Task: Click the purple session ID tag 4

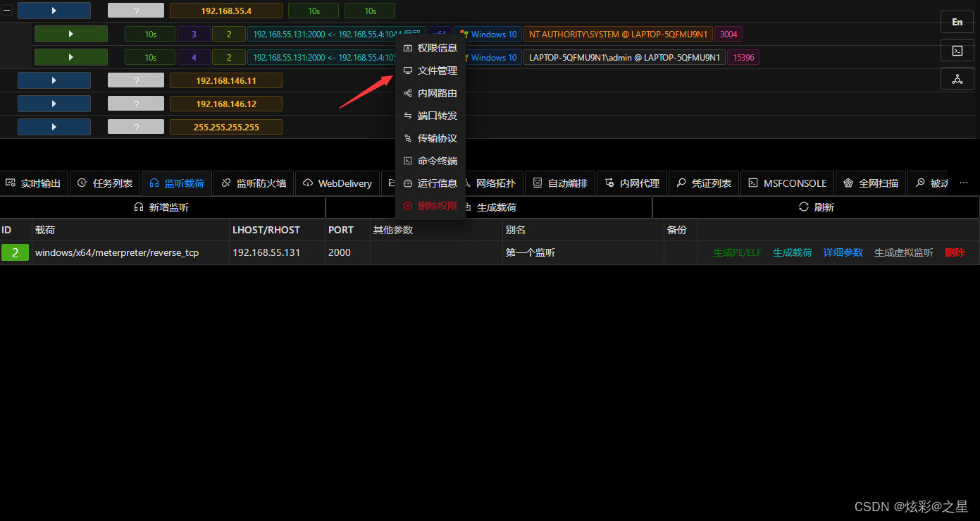Action: tap(194, 57)
